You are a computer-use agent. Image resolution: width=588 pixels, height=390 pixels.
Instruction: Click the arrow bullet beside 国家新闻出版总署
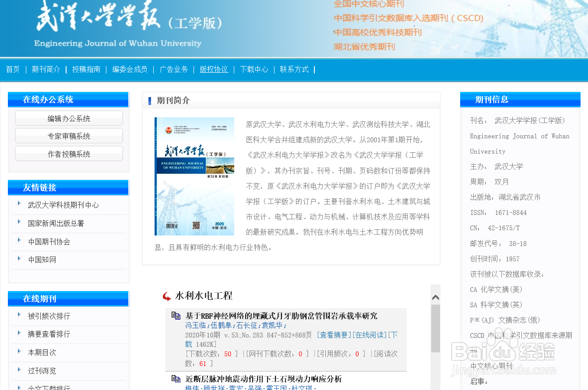tap(19, 221)
